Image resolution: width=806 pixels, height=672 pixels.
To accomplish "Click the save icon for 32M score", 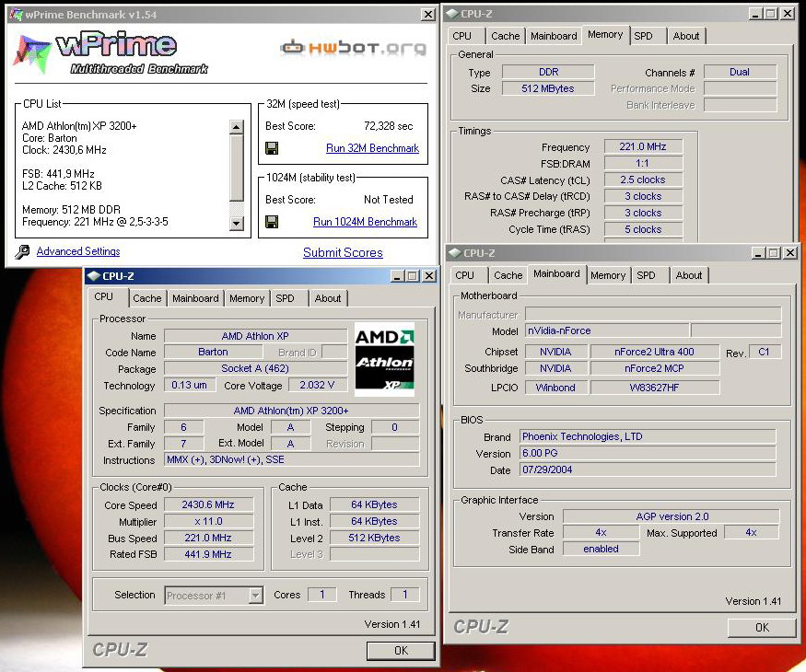I will (x=272, y=148).
